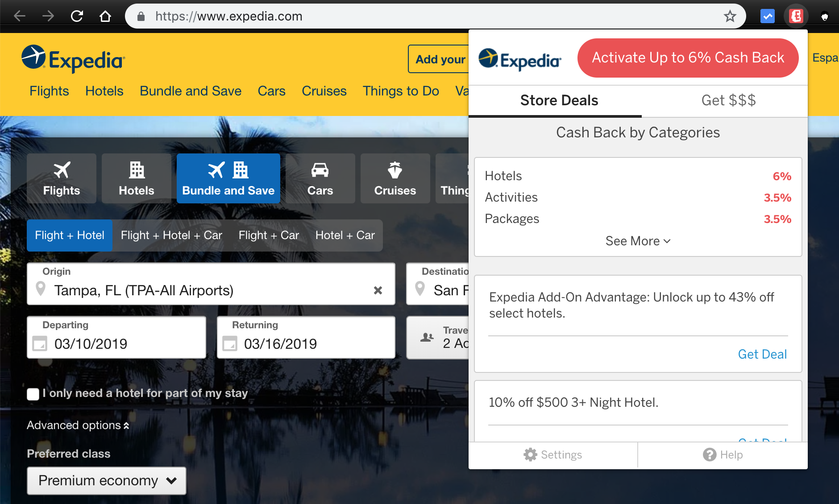Viewport: 839px width, 504px height.
Task: Click the Expedia logo in page header
Action: (74, 59)
